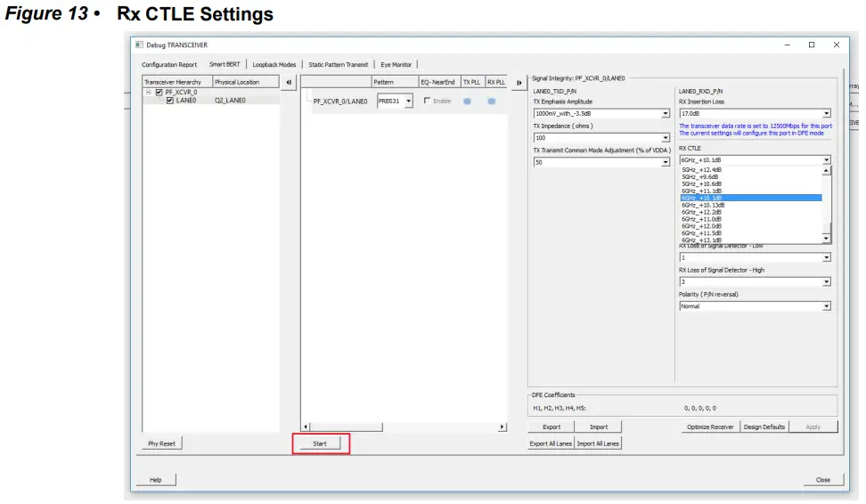Click the Import button
Viewport: 866px width, 504px height.
point(599,427)
